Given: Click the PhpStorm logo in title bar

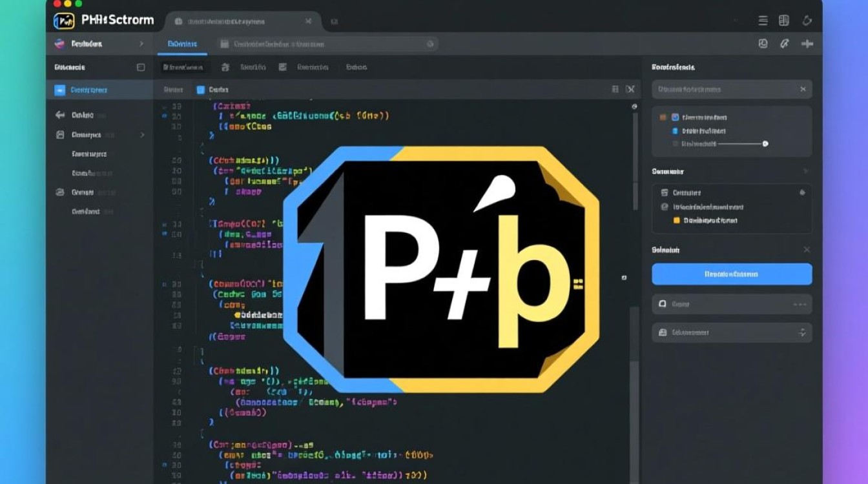Looking at the screenshot, I should click(64, 21).
